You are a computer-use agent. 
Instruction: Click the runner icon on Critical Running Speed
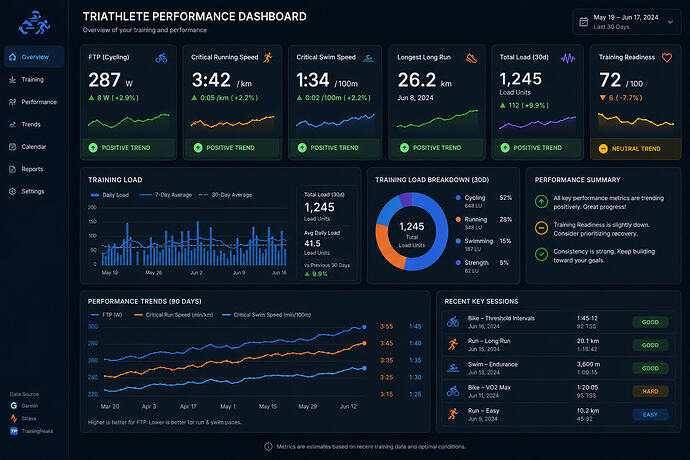point(268,58)
